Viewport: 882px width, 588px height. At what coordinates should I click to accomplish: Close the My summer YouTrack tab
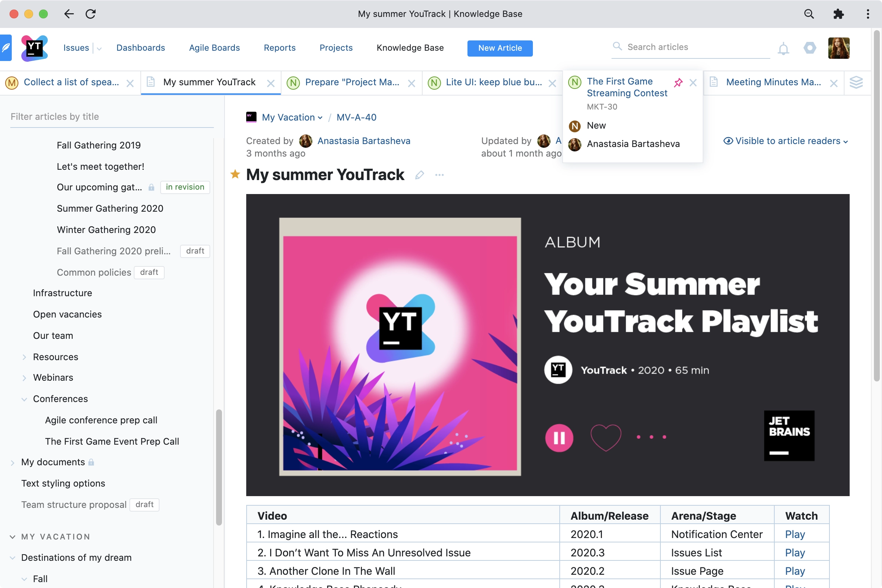271,83
